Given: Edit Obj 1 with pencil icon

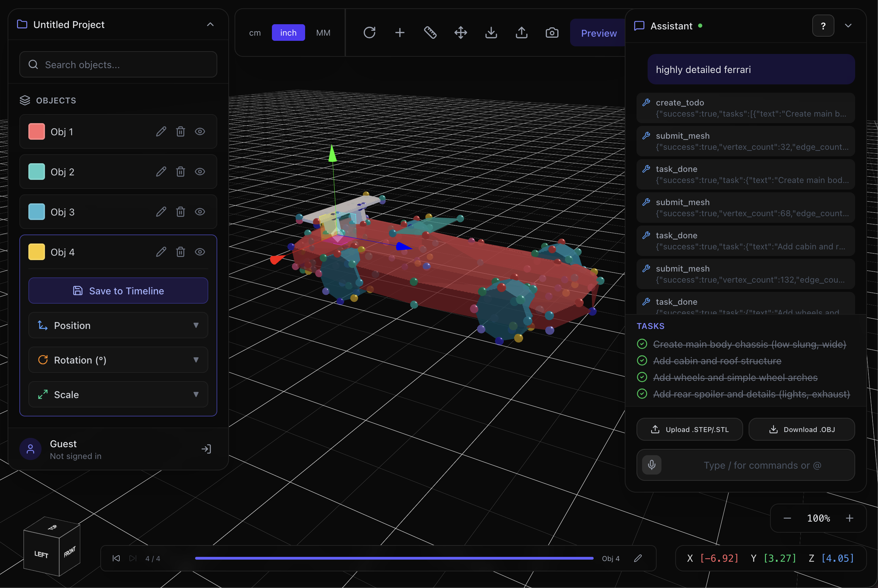Looking at the screenshot, I should tap(161, 132).
